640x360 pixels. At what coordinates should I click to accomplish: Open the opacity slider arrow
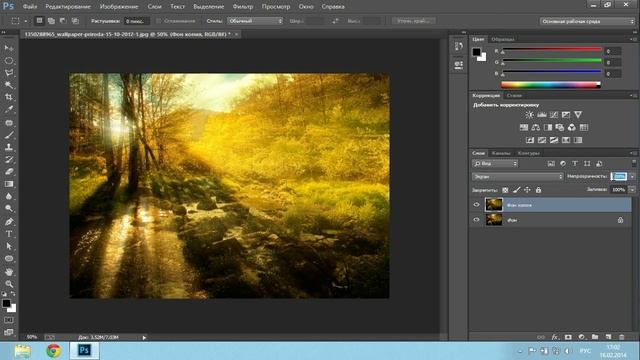pyautogui.click(x=632, y=177)
